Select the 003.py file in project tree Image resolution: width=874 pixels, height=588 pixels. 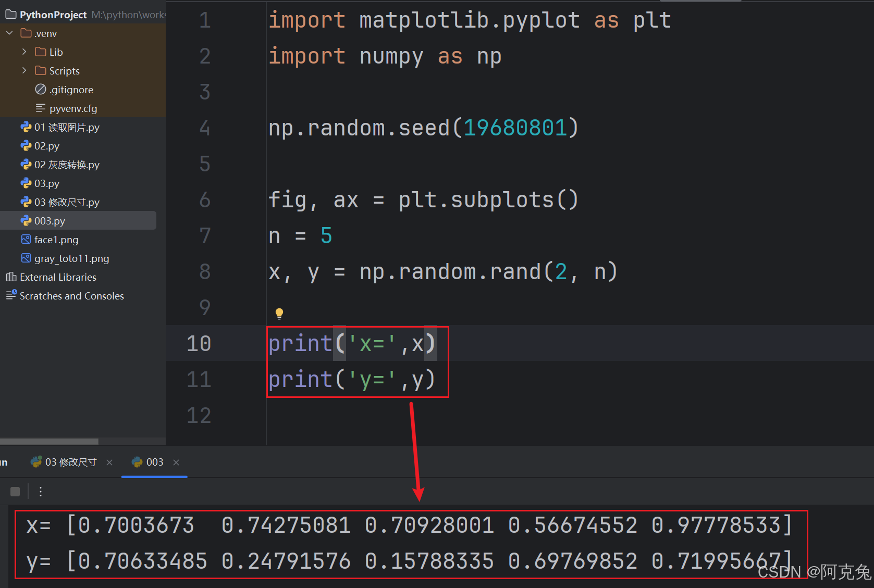[50, 220]
